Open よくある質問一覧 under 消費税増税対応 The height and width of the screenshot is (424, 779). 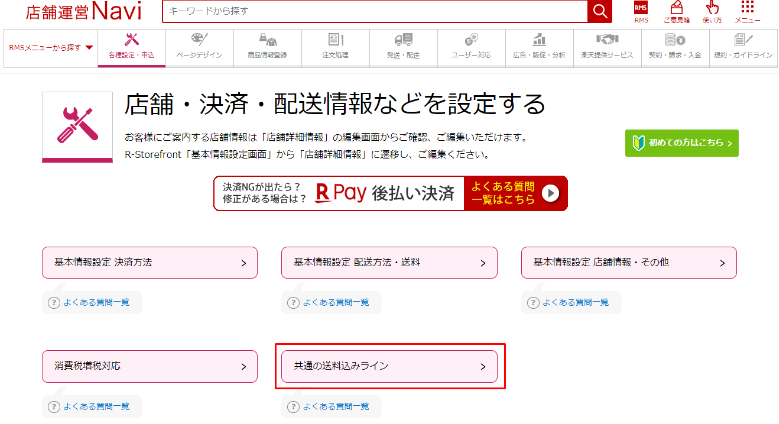point(92,407)
